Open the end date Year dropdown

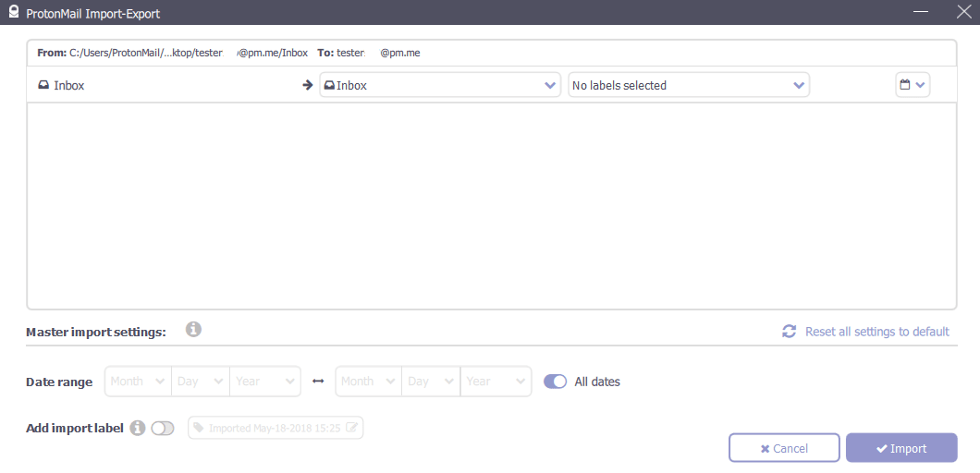[x=496, y=382]
